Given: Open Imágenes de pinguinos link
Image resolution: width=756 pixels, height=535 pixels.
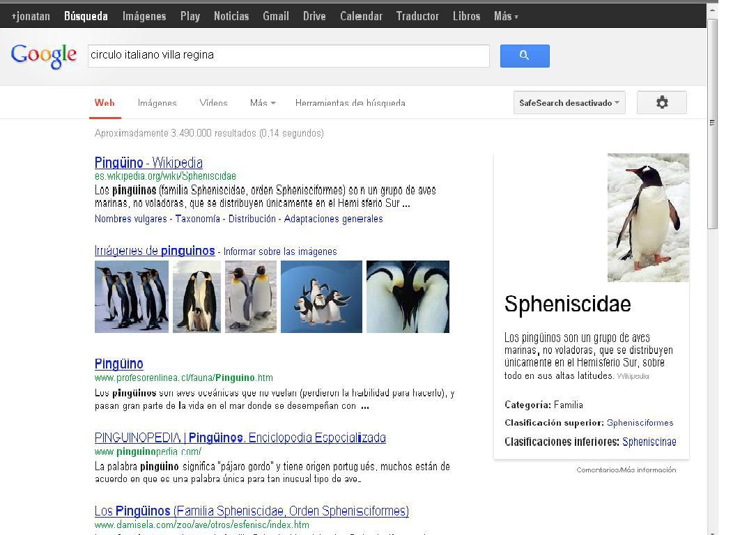Looking at the screenshot, I should click(x=155, y=251).
